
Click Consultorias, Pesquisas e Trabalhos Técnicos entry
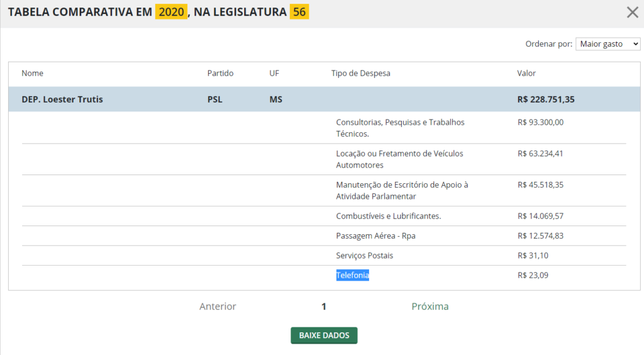400,128
